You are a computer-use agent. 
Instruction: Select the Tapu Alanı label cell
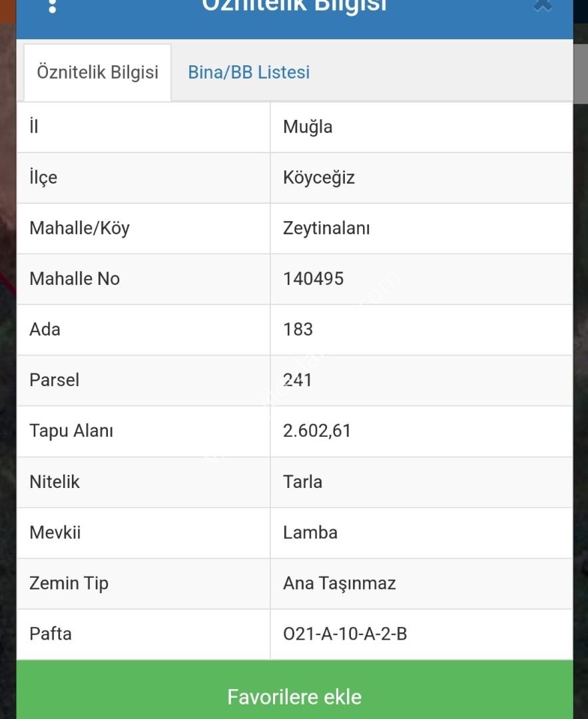pyautogui.click(x=143, y=431)
